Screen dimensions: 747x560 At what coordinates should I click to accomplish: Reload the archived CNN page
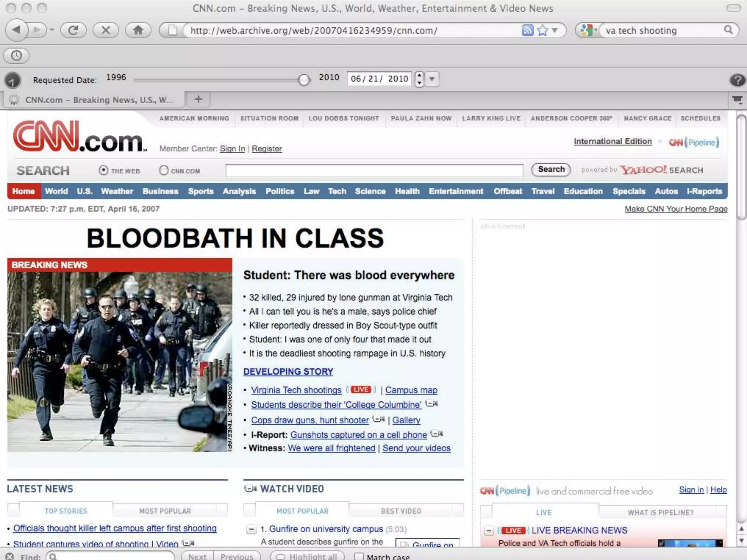(73, 30)
